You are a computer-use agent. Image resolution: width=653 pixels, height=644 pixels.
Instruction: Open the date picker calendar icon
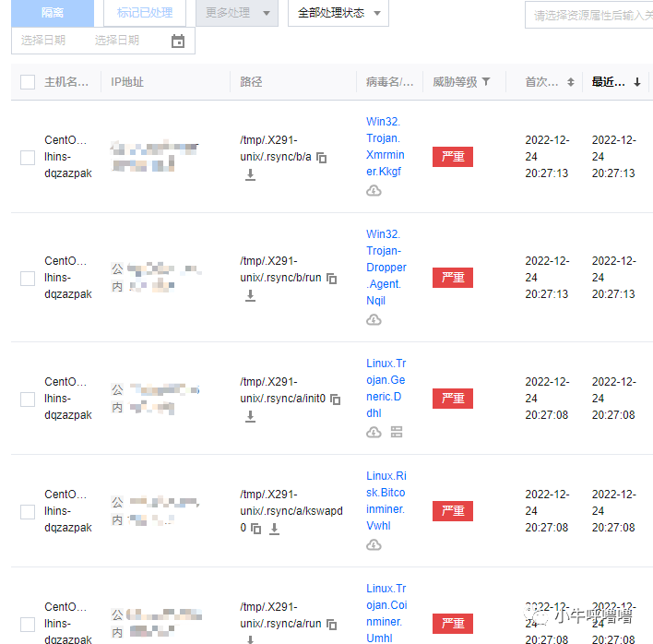click(x=178, y=41)
